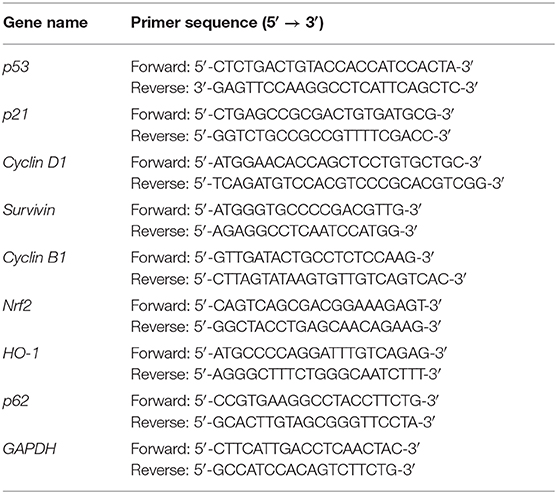Click the p53 forward primer sequence
This screenshot has width=557, height=494.
pyautogui.click(x=302, y=67)
